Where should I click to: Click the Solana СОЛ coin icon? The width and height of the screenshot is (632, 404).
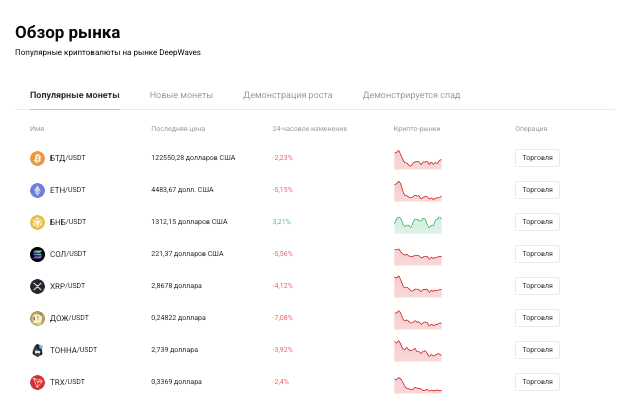(x=38, y=254)
